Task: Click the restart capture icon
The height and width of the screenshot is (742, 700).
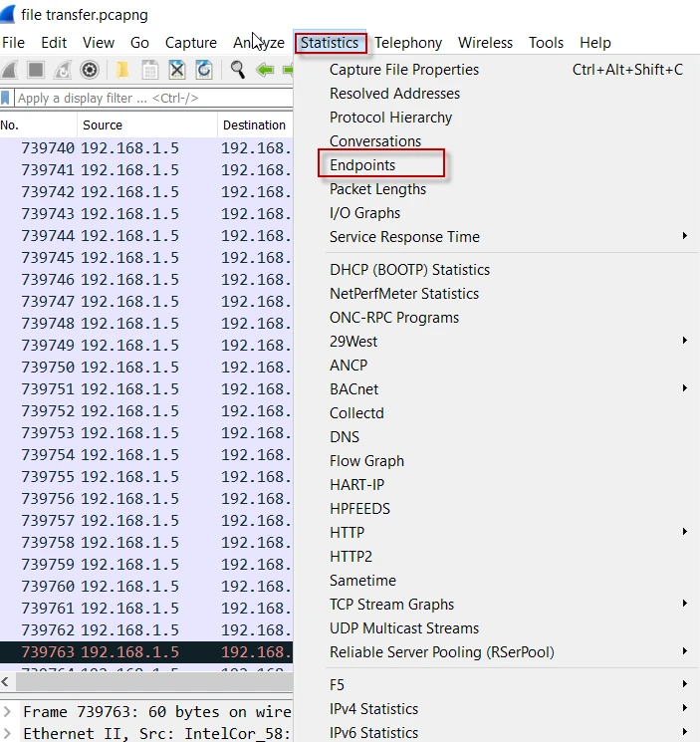Action: pos(62,70)
